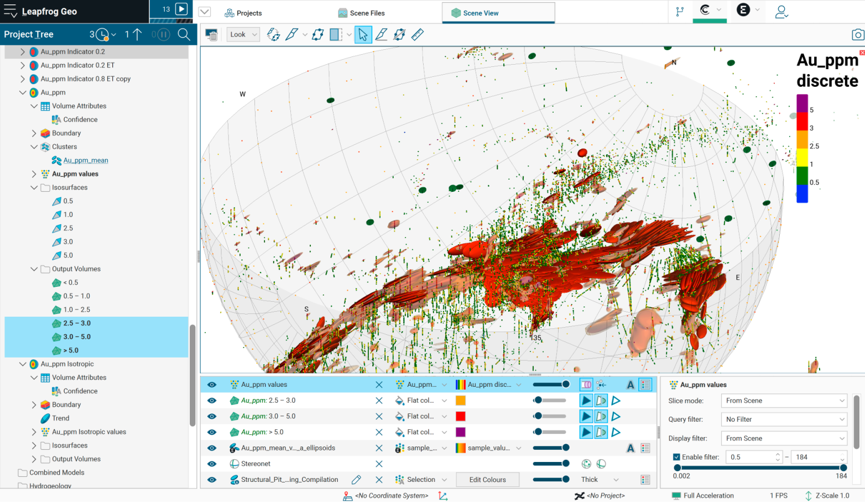Collapse the Isosurfaces folder
Screen dimensions: 865x504
pyautogui.click(x=34, y=188)
